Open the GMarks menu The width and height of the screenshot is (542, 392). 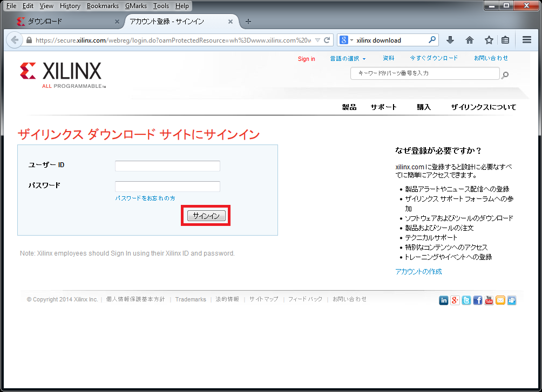[x=136, y=6]
